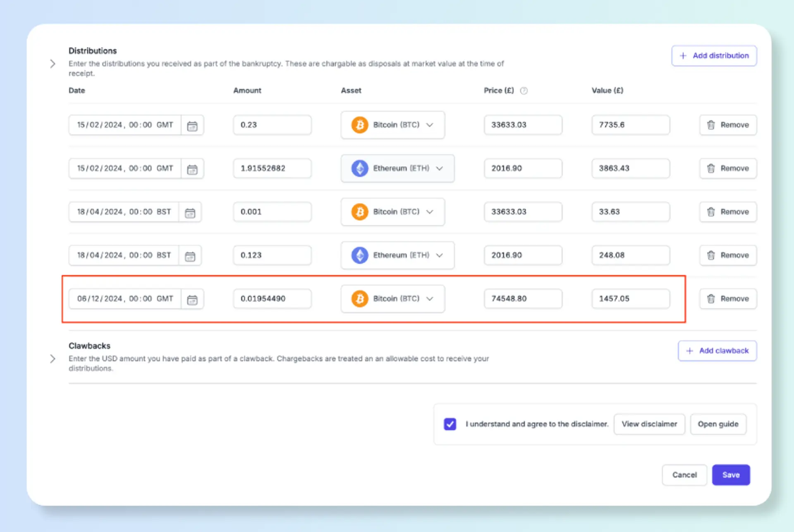Open calendar picker for 1.91552682 Ethereum row

point(192,169)
